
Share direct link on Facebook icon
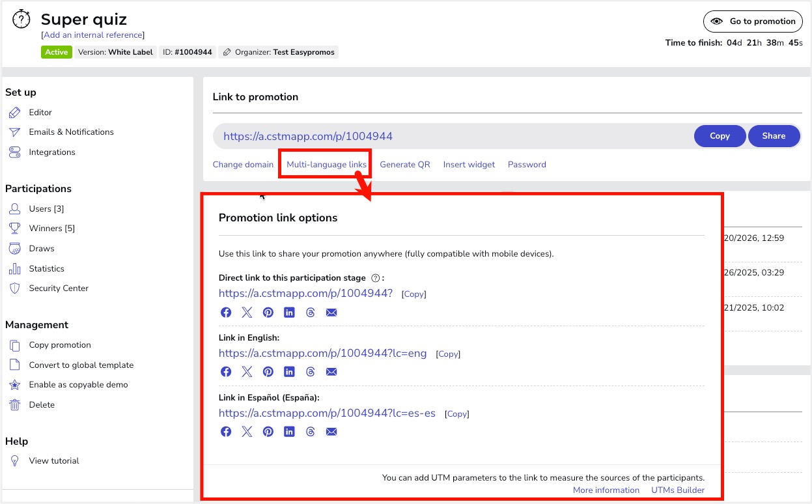226,313
